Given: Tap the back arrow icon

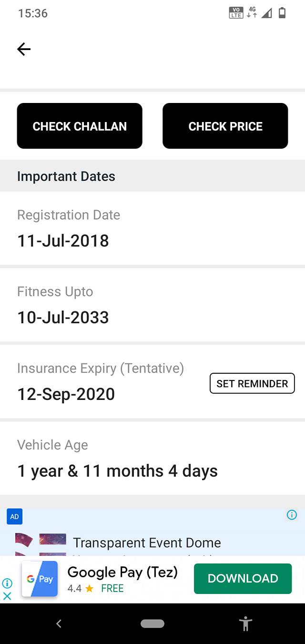Looking at the screenshot, I should click(24, 49).
